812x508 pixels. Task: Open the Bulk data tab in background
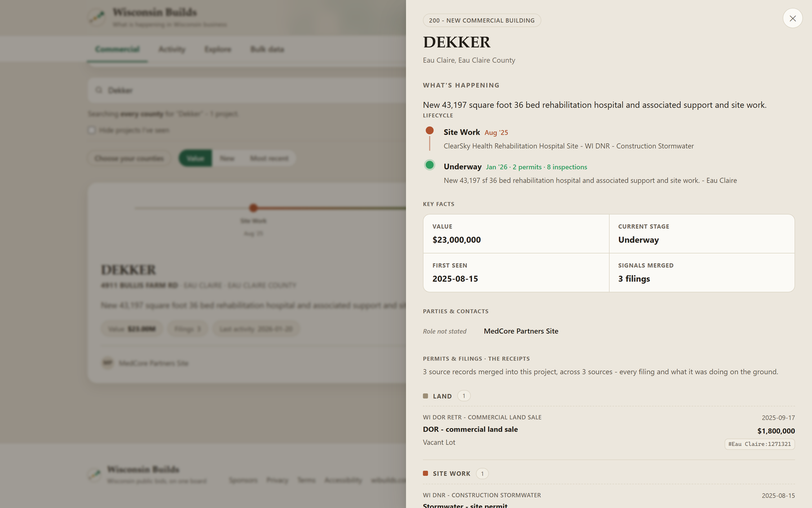coord(267,49)
